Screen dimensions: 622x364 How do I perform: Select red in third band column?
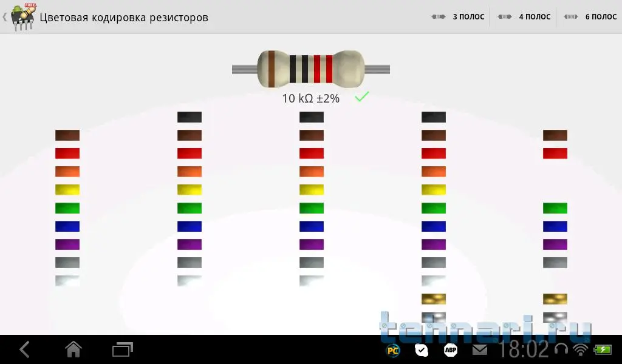(x=312, y=153)
